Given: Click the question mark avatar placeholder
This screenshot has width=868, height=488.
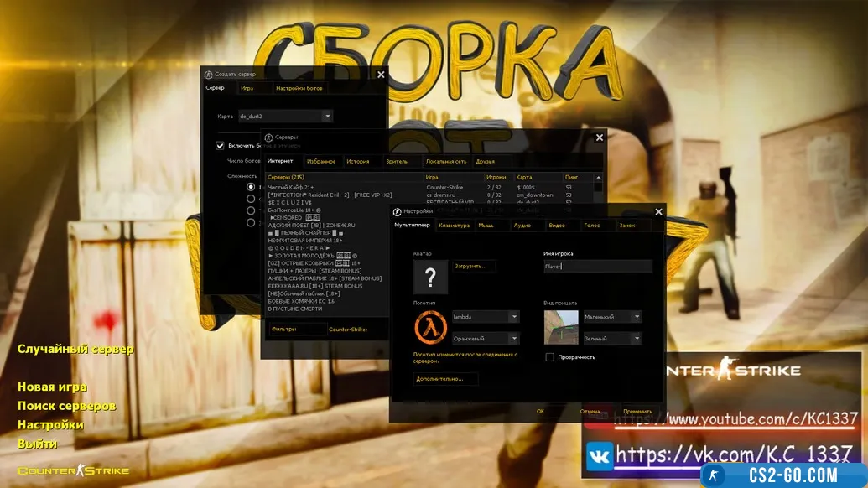Looking at the screenshot, I should click(x=430, y=277).
